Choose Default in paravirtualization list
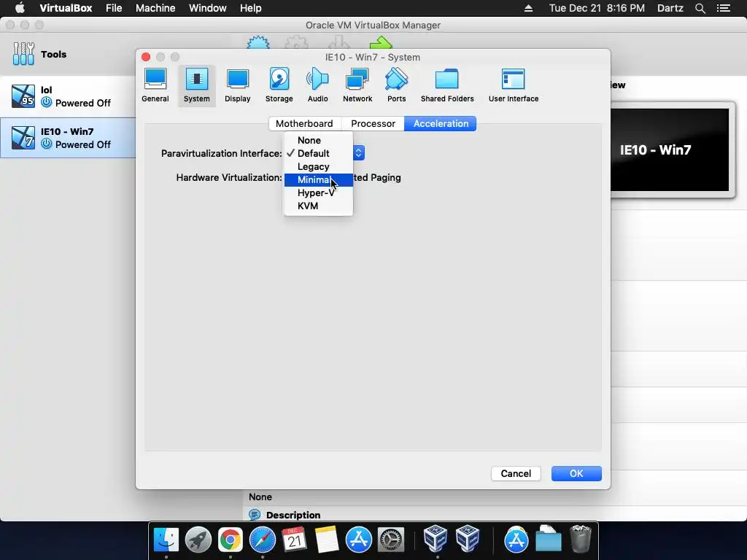This screenshot has height=560, width=747. pos(319,153)
